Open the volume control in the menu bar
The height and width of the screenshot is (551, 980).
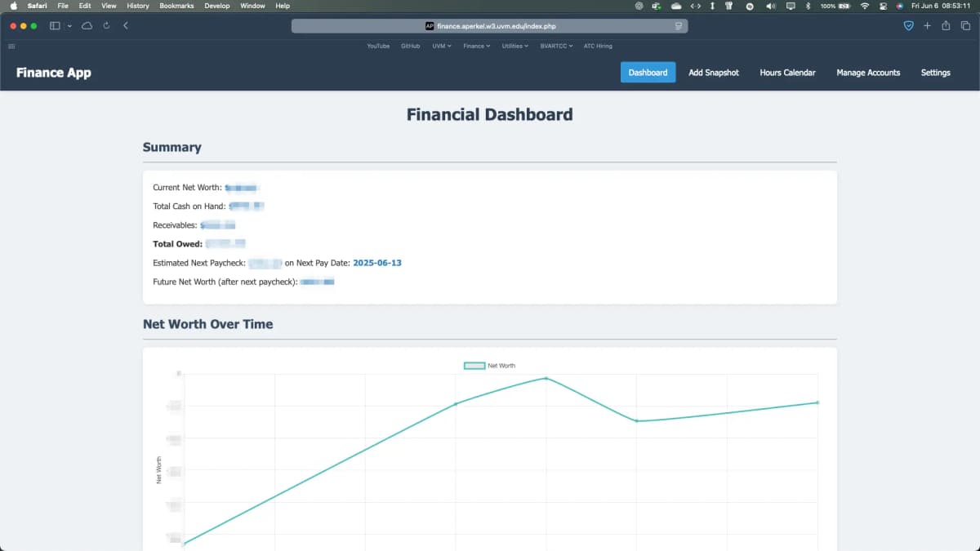tap(771, 6)
